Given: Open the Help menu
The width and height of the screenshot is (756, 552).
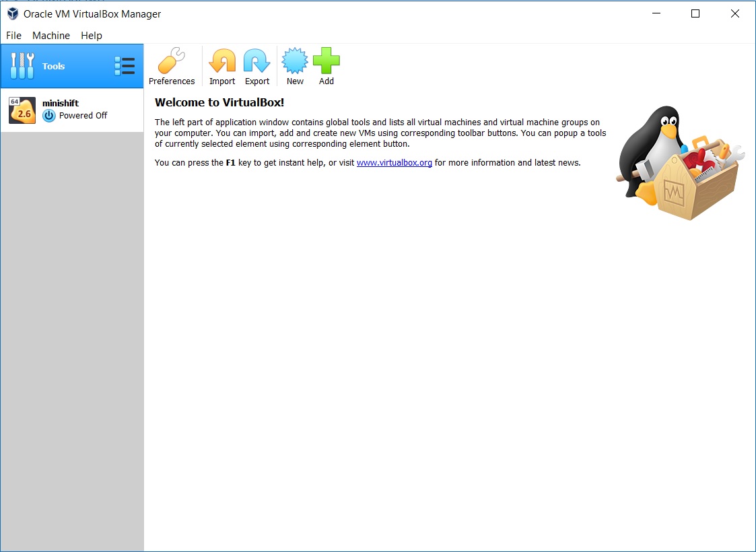Looking at the screenshot, I should point(92,35).
